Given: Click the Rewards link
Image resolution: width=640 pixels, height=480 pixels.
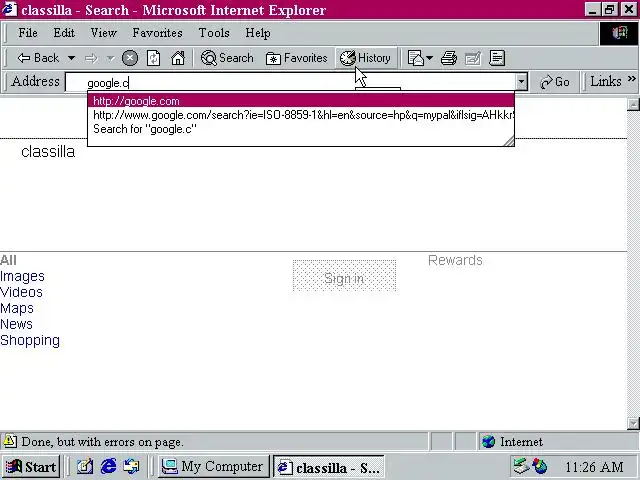Looking at the screenshot, I should pyautogui.click(x=455, y=260).
